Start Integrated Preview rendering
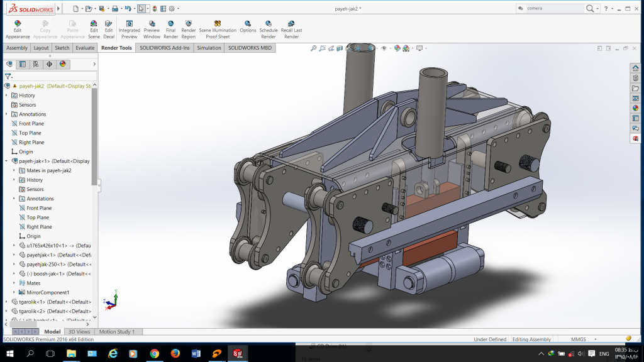 pyautogui.click(x=130, y=30)
